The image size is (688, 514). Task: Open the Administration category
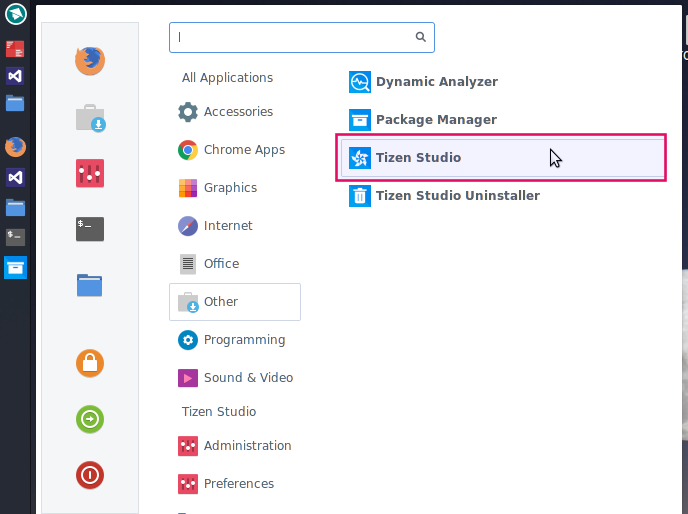point(235,446)
